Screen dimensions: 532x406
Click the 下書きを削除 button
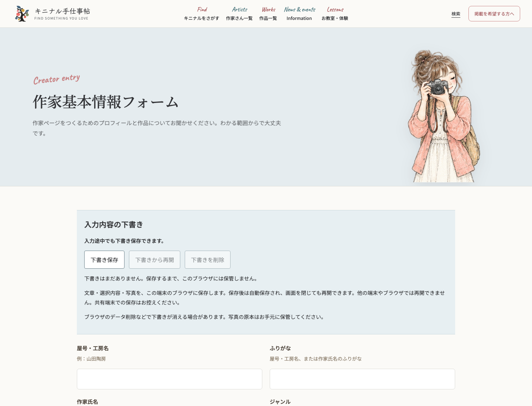coord(208,260)
